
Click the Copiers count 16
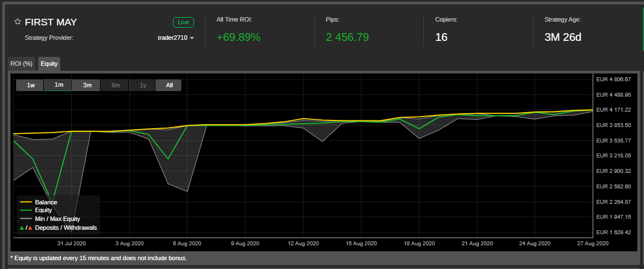[x=441, y=38]
